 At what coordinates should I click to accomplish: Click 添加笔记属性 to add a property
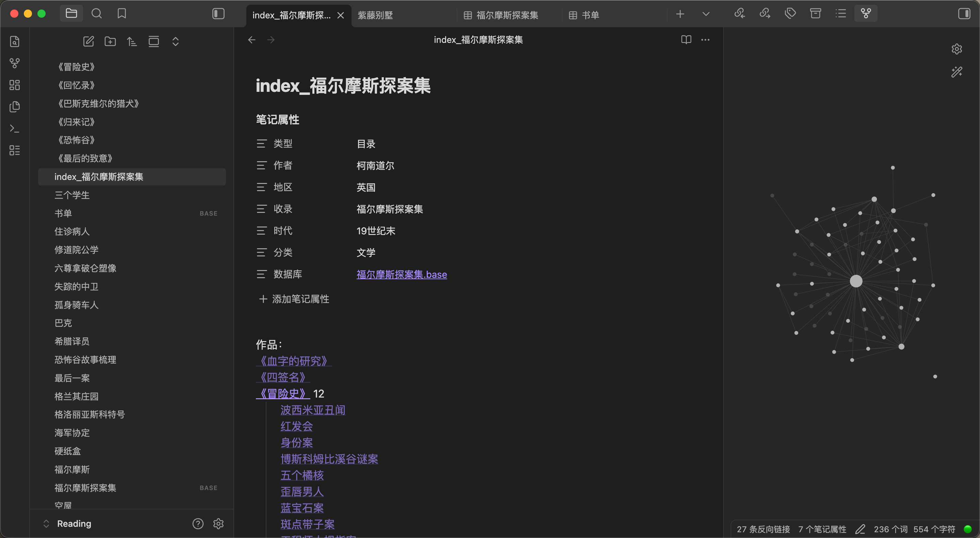294,299
